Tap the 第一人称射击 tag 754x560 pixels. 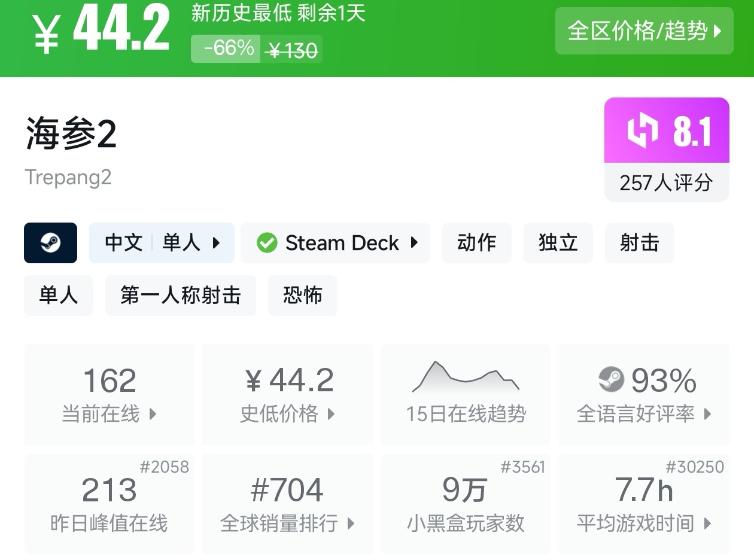[180, 296]
